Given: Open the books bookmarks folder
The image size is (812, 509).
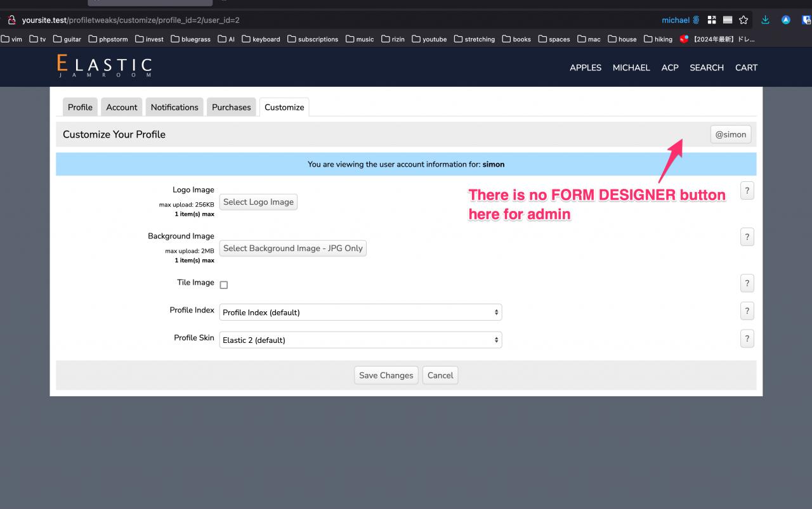Looking at the screenshot, I should pyautogui.click(x=516, y=39).
